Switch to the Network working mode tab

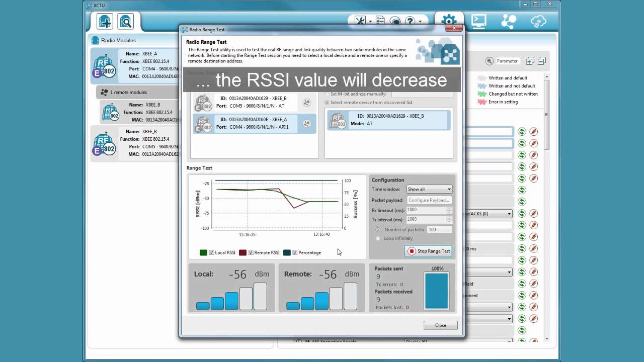pos(509,21)
